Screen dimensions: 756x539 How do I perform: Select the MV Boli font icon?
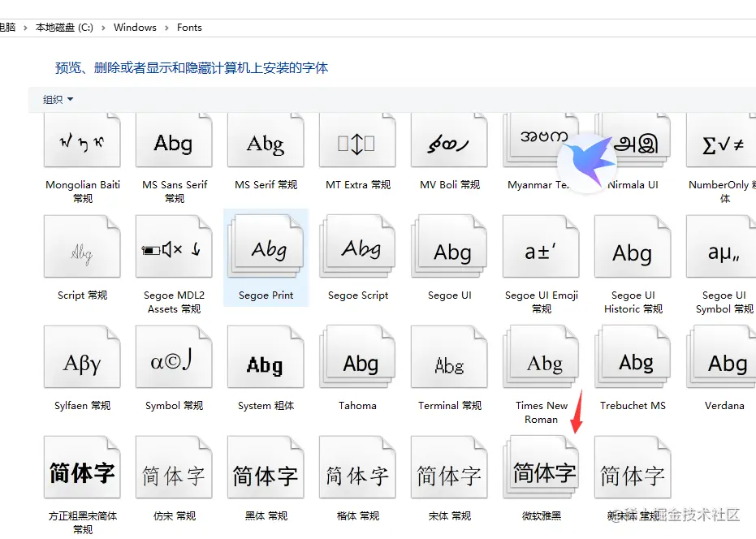(449, 140)
